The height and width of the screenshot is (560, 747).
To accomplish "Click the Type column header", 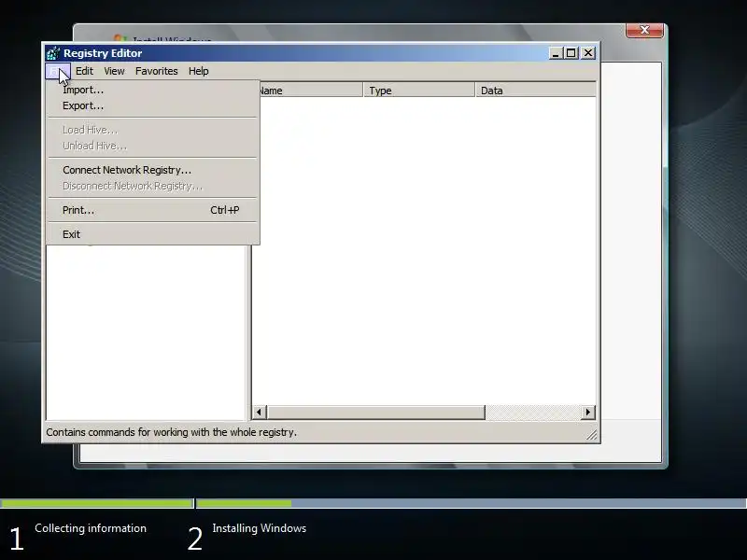I will (x=418, y=90).
